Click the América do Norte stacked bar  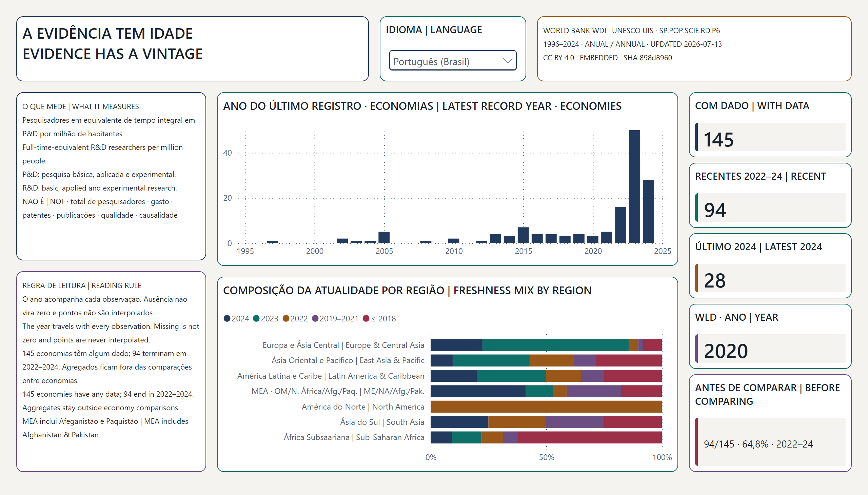(546, 407)
